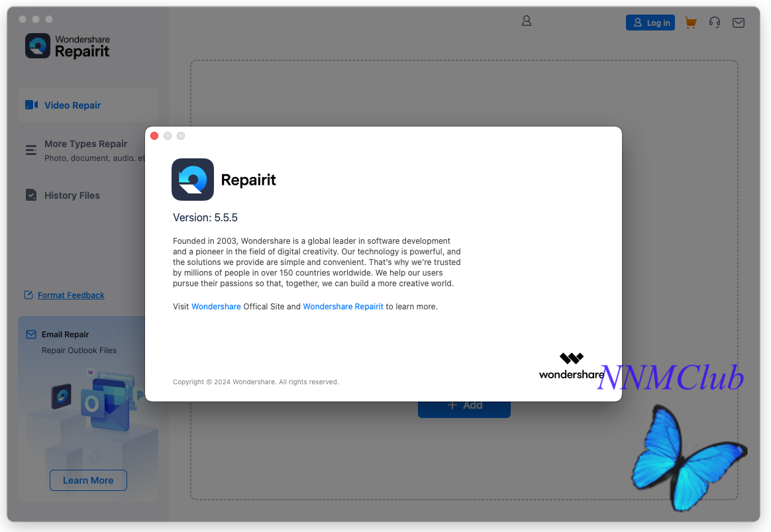Image resolution: width=771 pixels, height=532 pixels.
Task: Click Learn More in Email Repair card
Action: [x=88, y=480]
